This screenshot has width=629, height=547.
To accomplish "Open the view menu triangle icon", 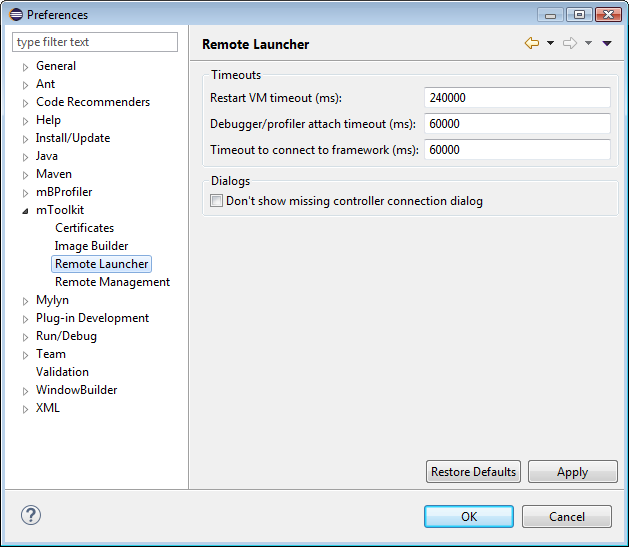I will [x=607, y=43].
